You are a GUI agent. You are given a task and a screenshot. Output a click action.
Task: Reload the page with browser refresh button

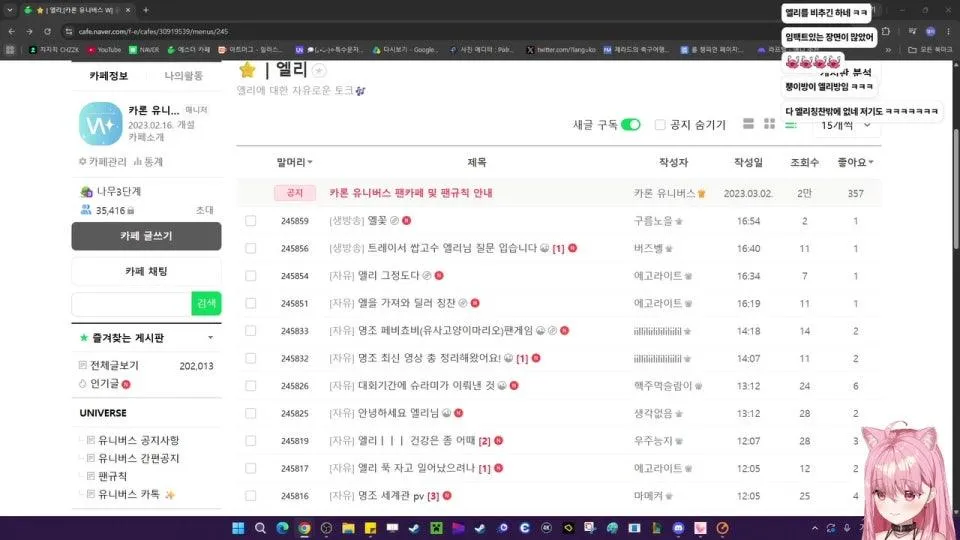click(47, 31)
